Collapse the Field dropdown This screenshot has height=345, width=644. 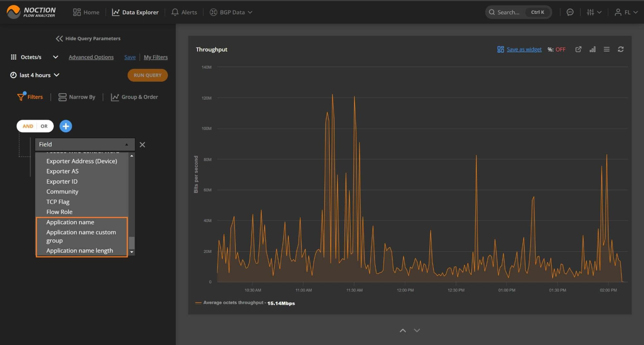point(85,145)
